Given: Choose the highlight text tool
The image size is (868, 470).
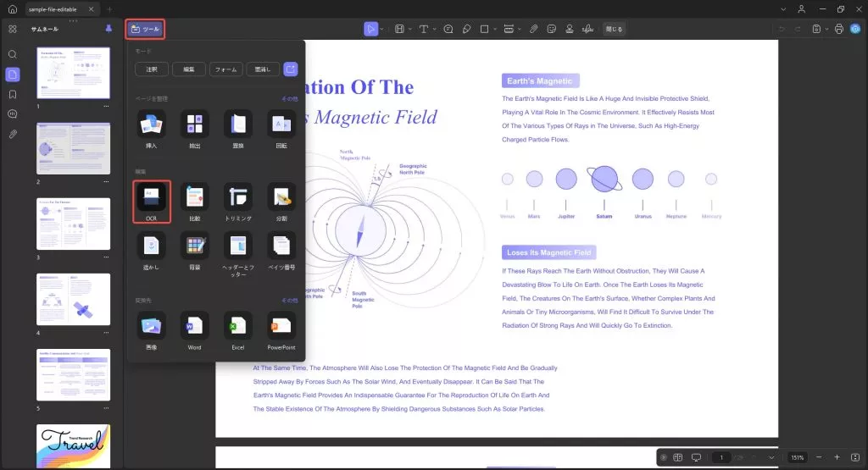Looking at the screenshot, I should click(x=399, y=29).
